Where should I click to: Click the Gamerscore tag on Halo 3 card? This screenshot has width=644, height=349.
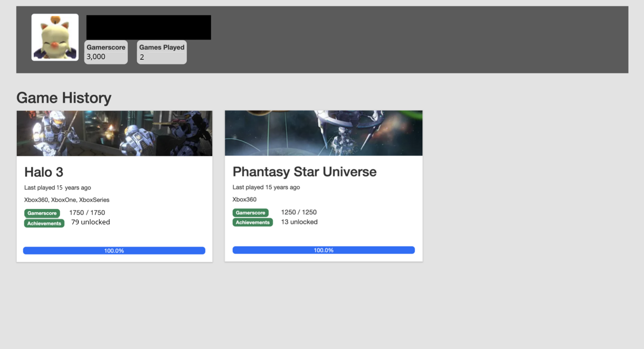pyautogui.click(x=42, y=213)
